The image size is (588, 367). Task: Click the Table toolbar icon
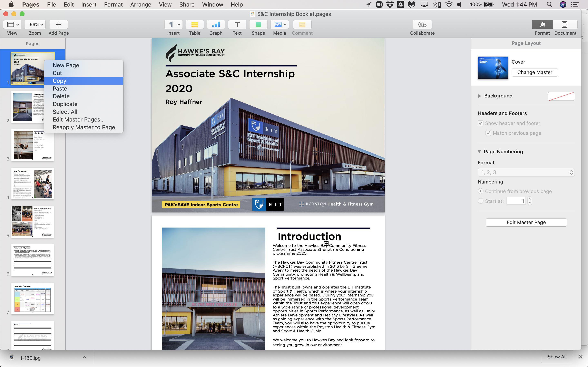(x=194, y=24)
